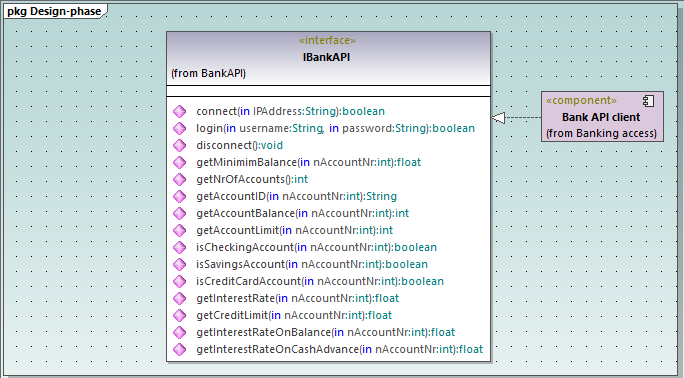The height and width of the screenshot is (378, 684).
Task: Select the getMinimimBalance operation text
Action: [308, 162]
